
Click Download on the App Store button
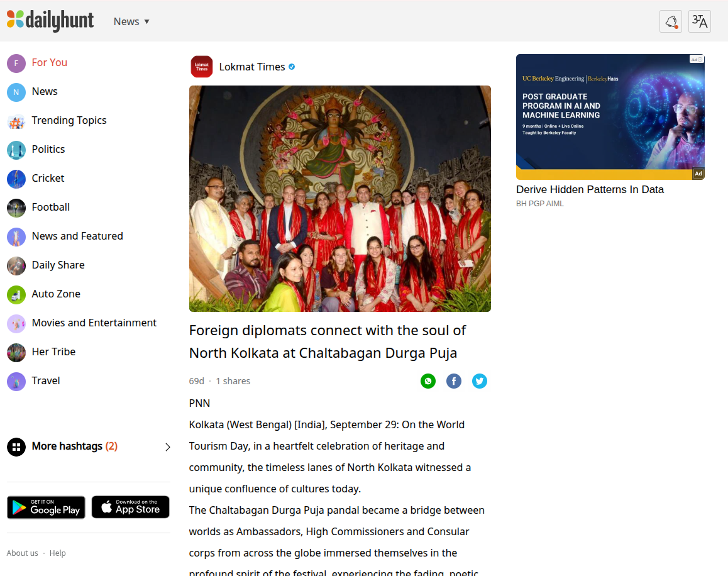pos(131,507)
